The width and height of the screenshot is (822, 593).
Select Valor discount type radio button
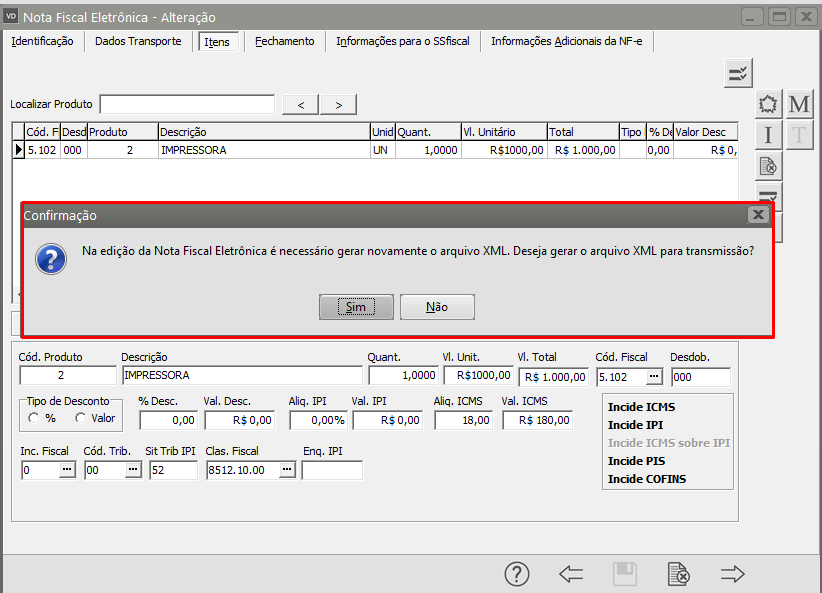(x=80, y=419)
